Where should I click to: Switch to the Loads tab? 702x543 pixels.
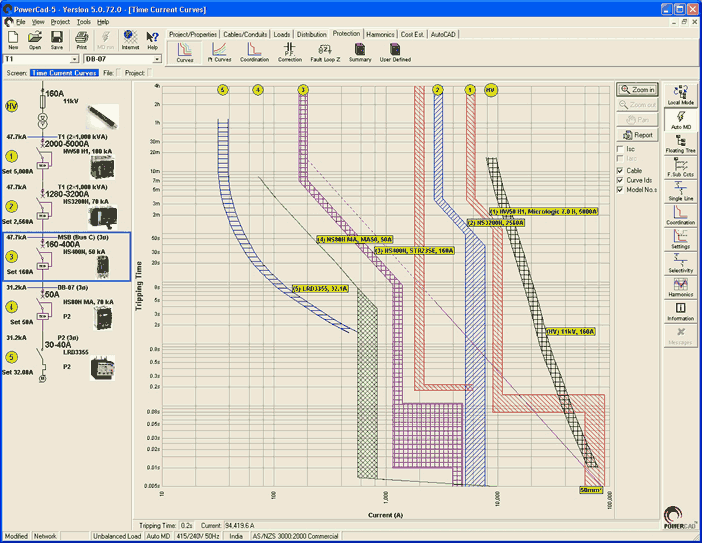pyautogui.click(x=282, y=34)
